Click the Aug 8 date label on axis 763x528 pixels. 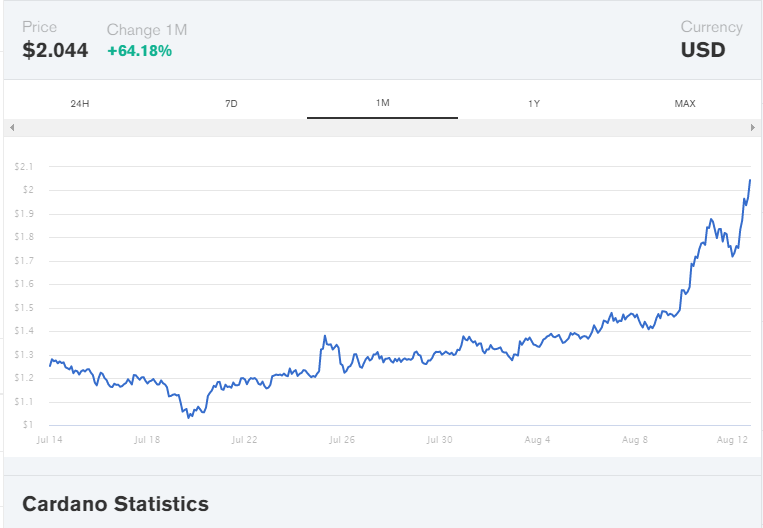pos(635,439)
